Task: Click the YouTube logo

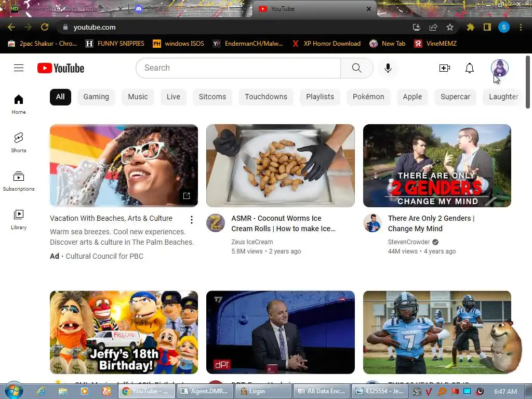Action: [61, 68]
